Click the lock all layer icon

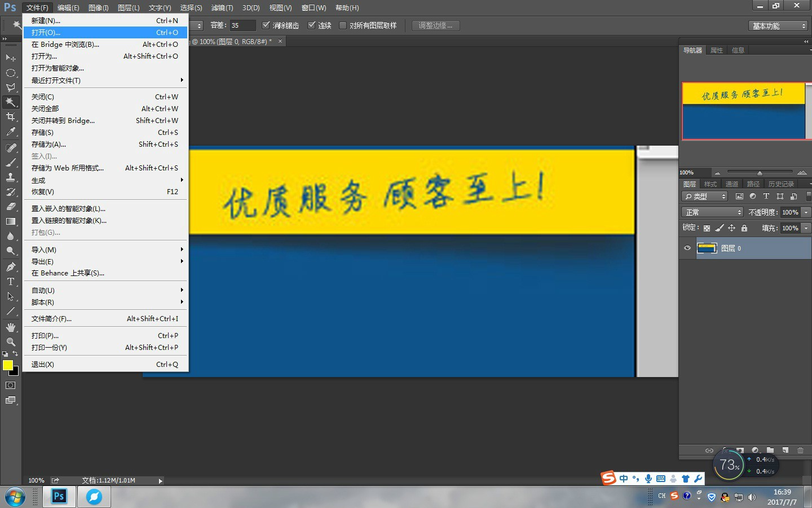744,228
